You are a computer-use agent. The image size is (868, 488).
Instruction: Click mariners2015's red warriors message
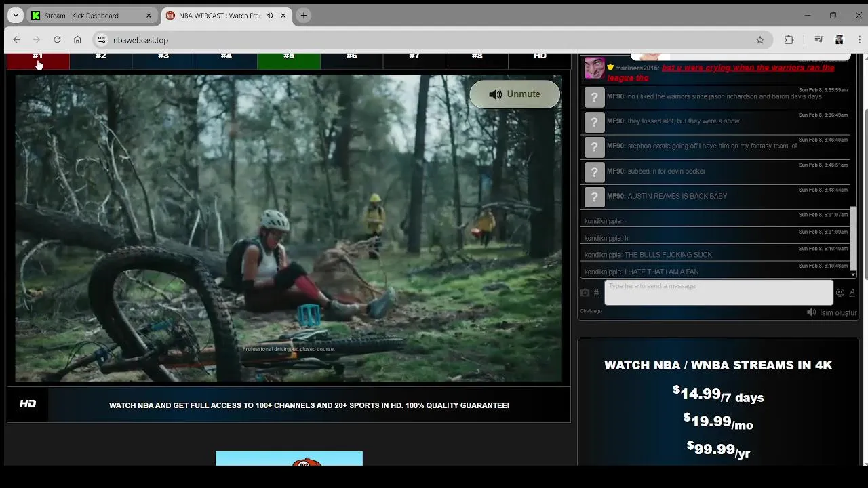(x=721, y=73)
